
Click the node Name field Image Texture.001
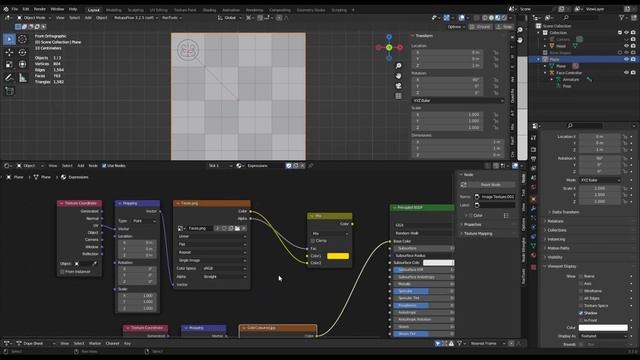pos(494,197)
